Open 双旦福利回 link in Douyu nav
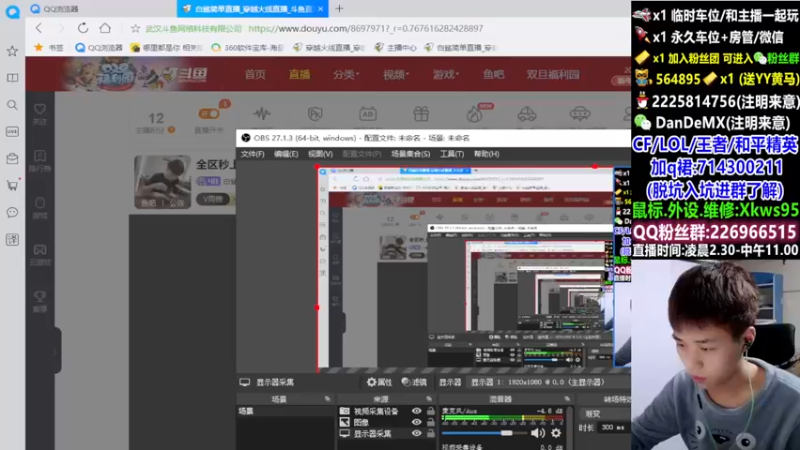800x450 pixels. tap(553, 74)
